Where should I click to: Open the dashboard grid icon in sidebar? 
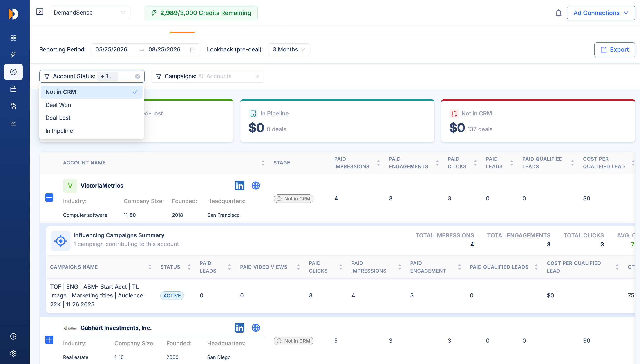coord(13,38)
